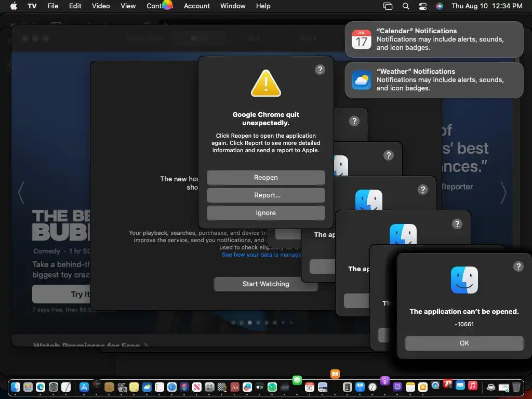Open the File menu
Screen dimensions: 532x399
pyautogui.click(x=52, y=6)
